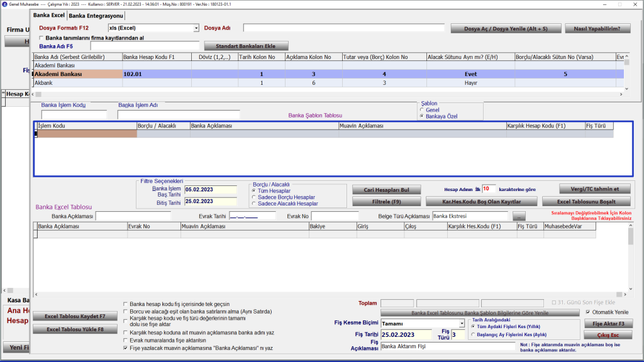Open the Dosya Formatı F12 dropdown
This screenshot has width=644, height=362.
coord(196,28)
